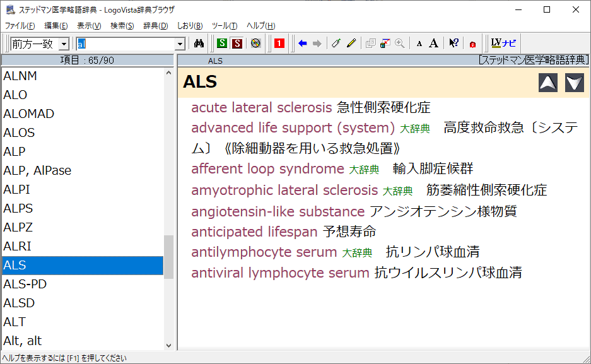Open the しおり menu
The width and height of the screenshot is (591, 364).
point(190,26)
